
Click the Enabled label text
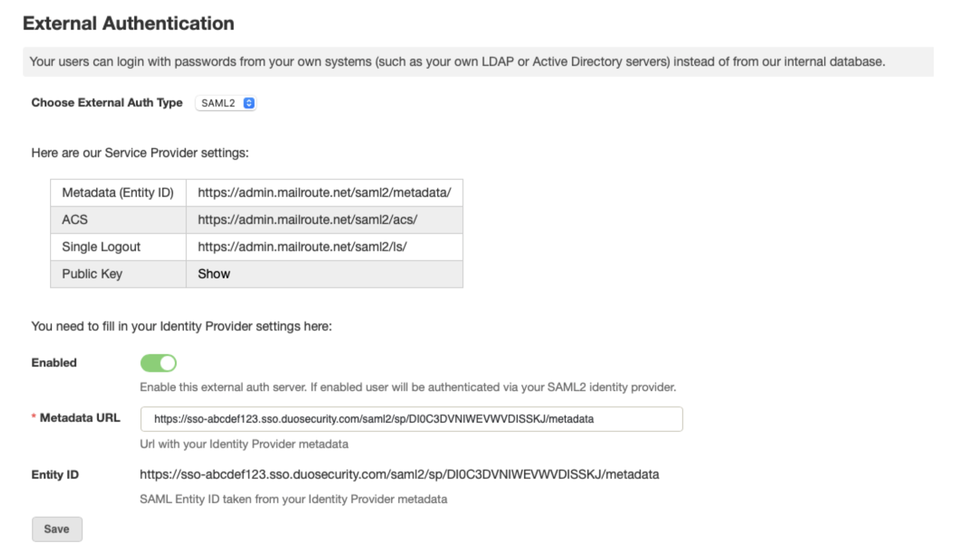pyautogui.click(x=54, y=363)
